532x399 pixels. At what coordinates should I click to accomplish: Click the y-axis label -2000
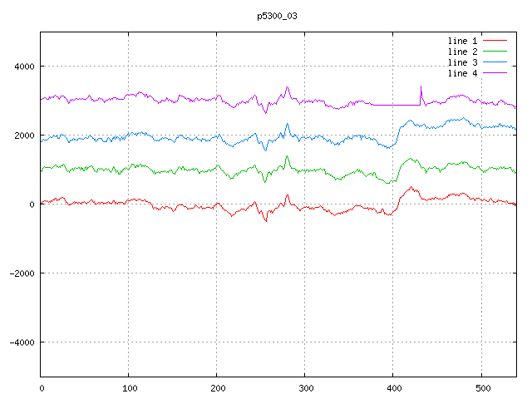(x=22, y=273)
